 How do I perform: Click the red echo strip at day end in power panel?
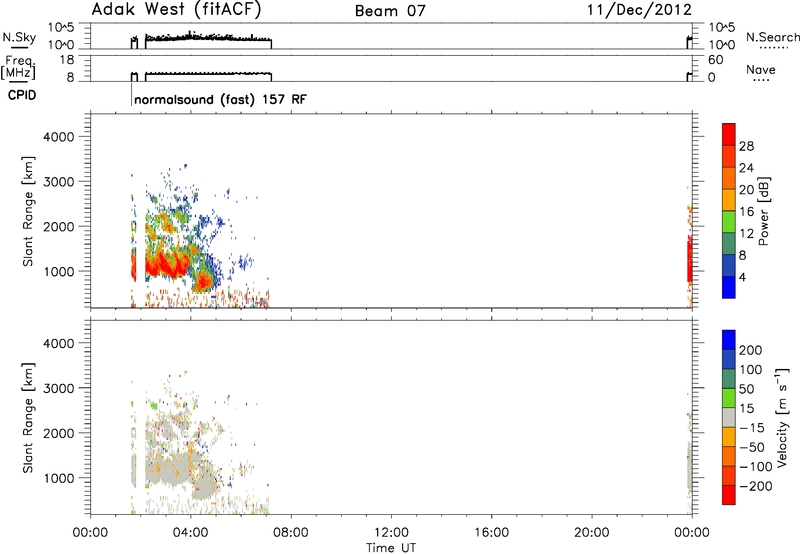pos(689,260)
